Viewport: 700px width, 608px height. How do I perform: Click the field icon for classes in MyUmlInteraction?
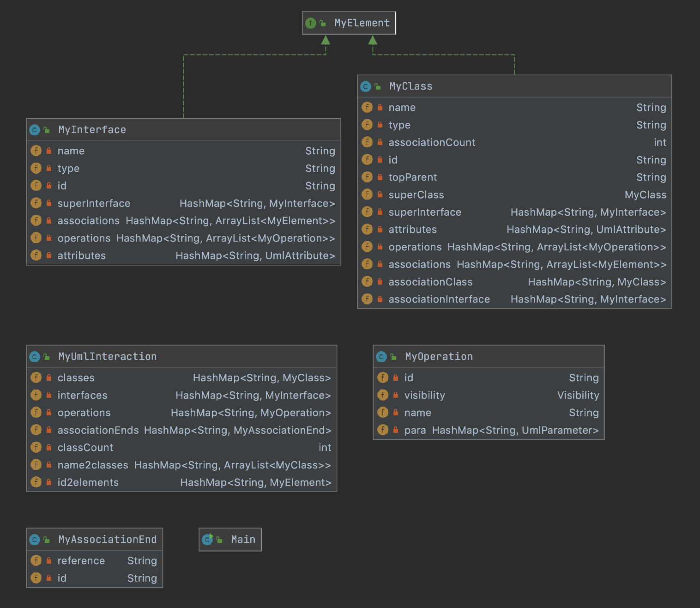pyautogui.click(x=36, y=377)
